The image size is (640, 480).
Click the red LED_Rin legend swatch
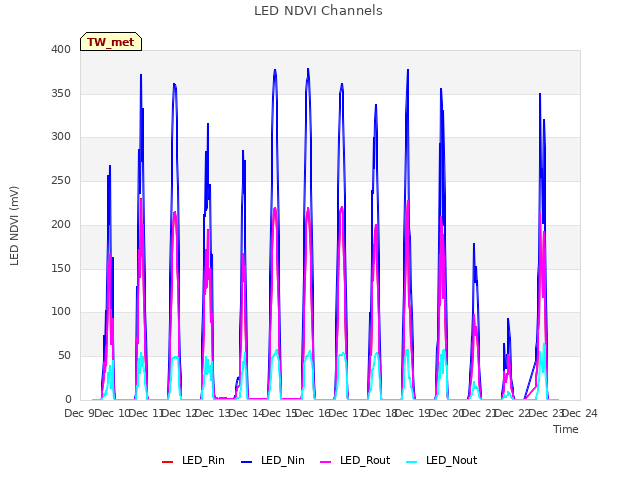pyautogui.click(x=167, y=462)
